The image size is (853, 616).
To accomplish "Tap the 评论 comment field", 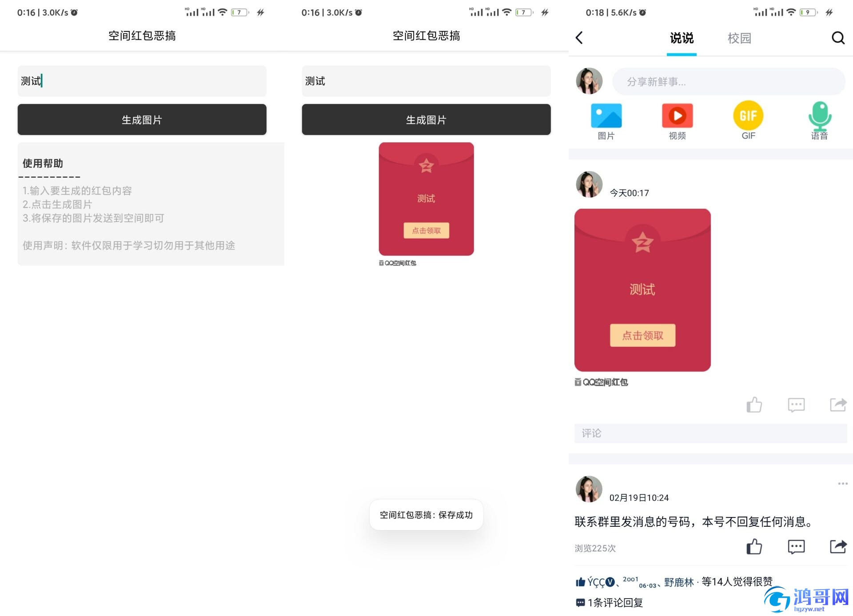I will tap(710, 433).
